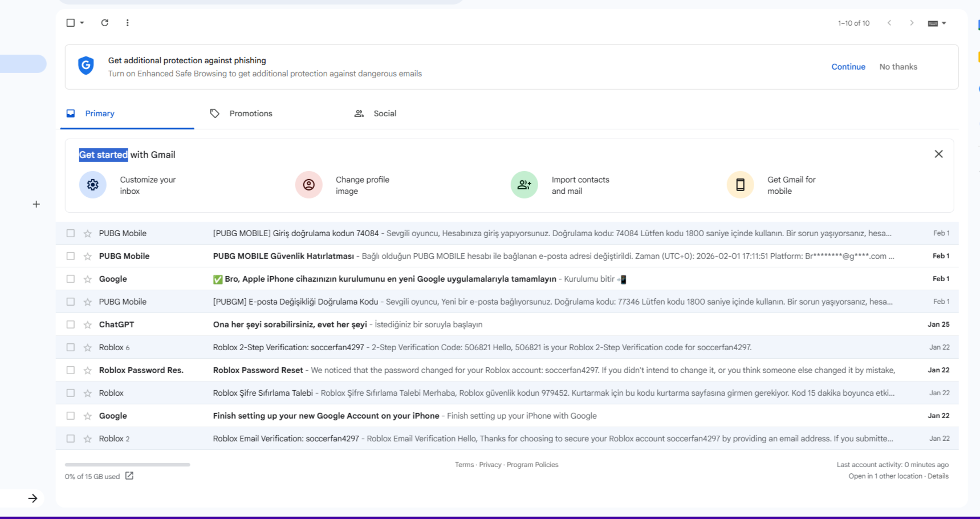Star the PUBGM E-posta Değişikliği email
Viewport: 980px width, 519px height.
(x=88, y=302)
